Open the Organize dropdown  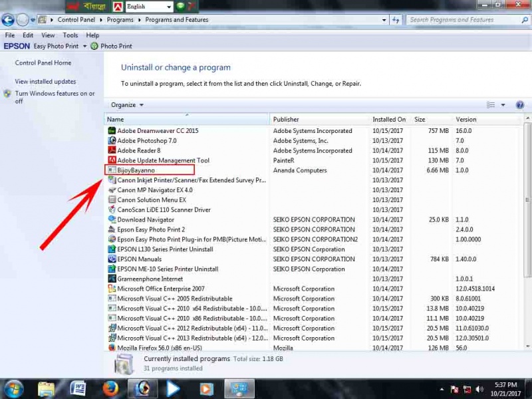(x=127, y=105)
